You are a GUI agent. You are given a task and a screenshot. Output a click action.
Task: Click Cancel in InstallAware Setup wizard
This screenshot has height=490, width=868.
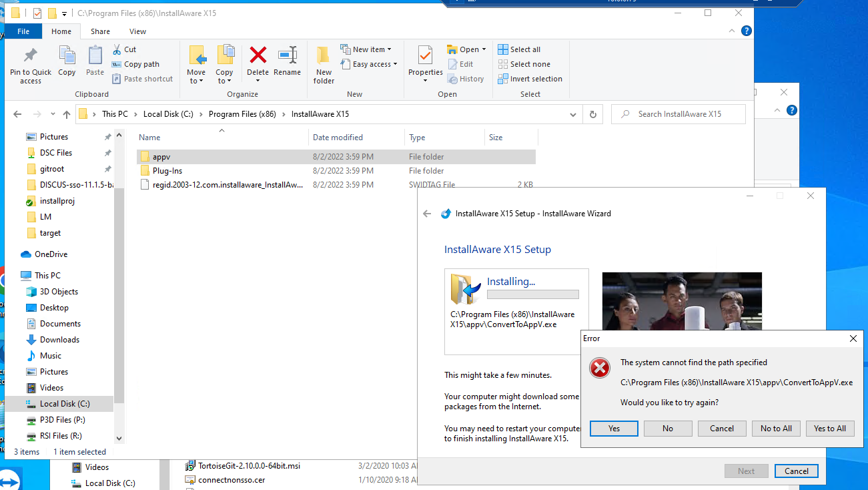pos(797,471)
